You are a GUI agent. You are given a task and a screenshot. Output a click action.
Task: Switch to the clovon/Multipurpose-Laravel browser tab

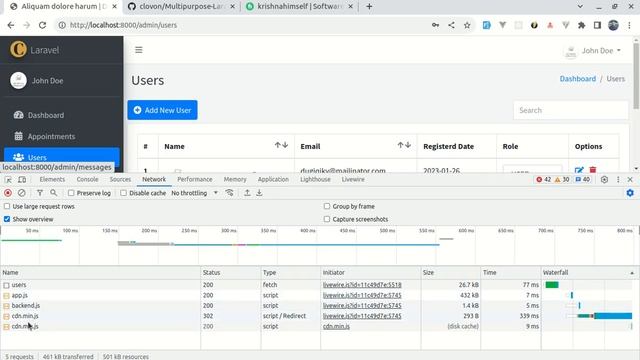[x=181, y=7]
